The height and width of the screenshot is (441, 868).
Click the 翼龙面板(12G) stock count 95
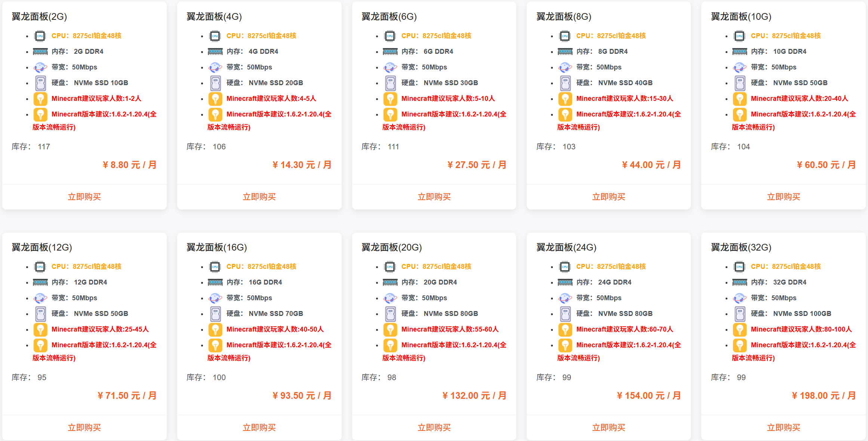(x=42, y=378)
